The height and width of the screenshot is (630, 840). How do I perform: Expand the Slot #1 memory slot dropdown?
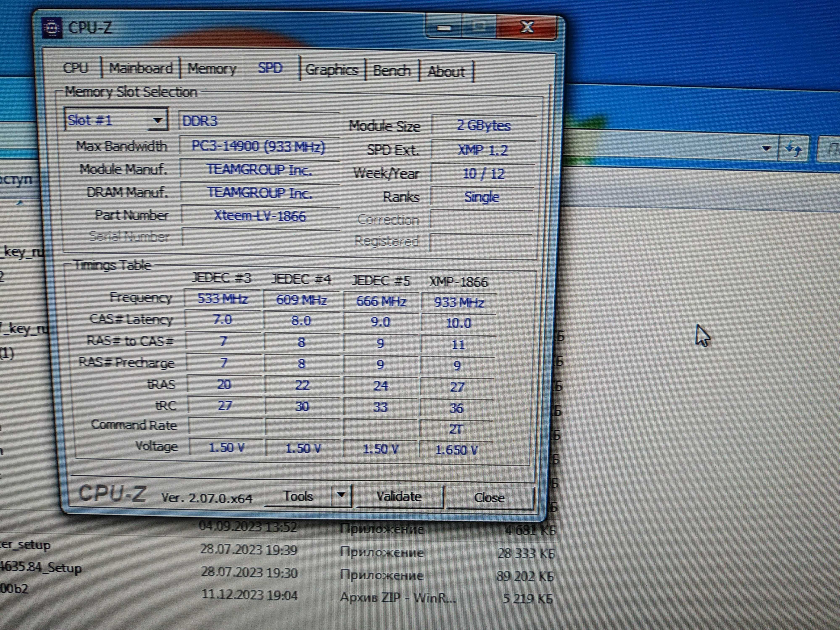click(x=157, y=120)
